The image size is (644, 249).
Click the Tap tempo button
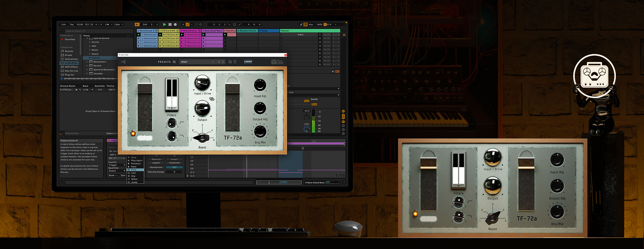(72, 24)
